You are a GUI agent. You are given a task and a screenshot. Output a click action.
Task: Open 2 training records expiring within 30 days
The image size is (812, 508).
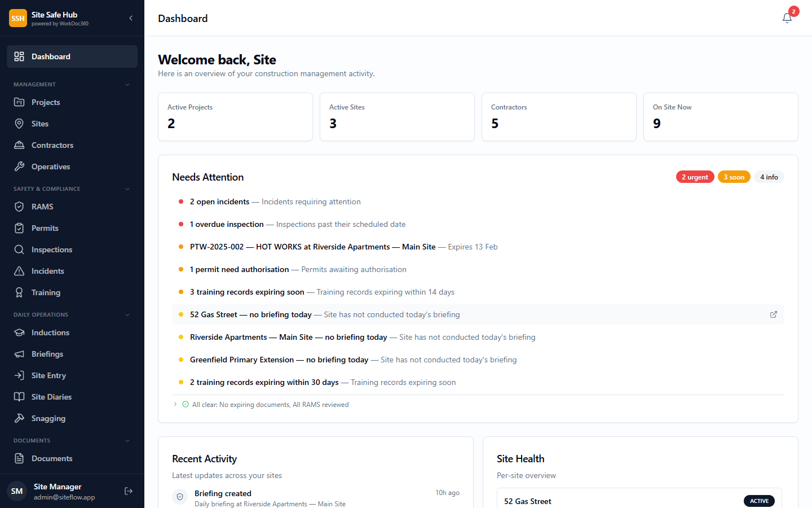click(x=478, y=382)
